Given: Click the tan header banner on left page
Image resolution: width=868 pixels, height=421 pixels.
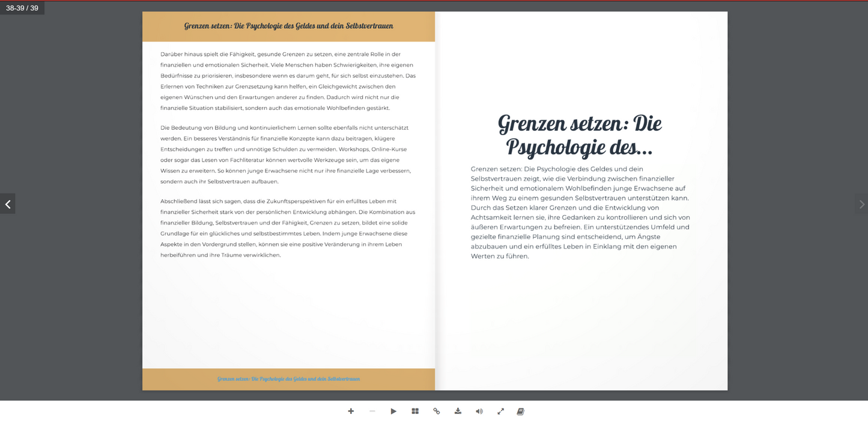Looking at the screenshot, I should 288,26.
